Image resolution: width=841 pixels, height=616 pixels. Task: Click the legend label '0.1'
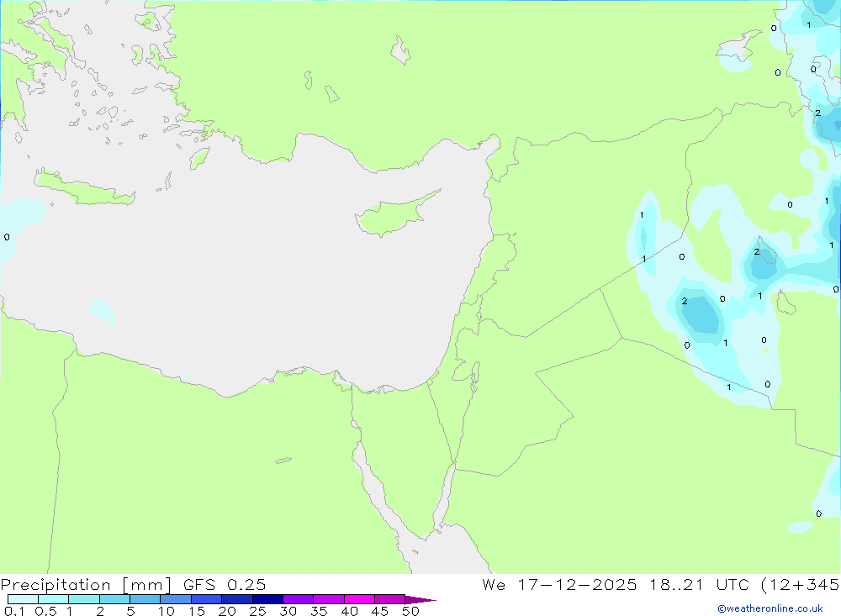[14, 611]
